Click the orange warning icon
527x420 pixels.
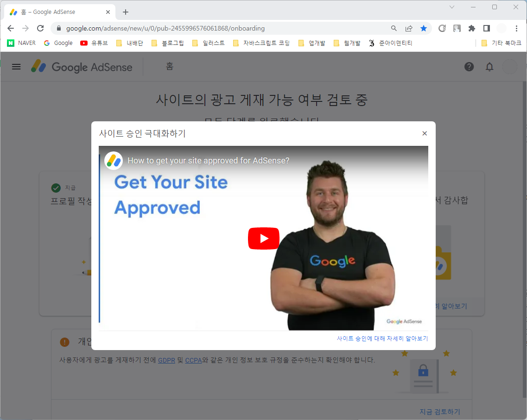[64, 342]
